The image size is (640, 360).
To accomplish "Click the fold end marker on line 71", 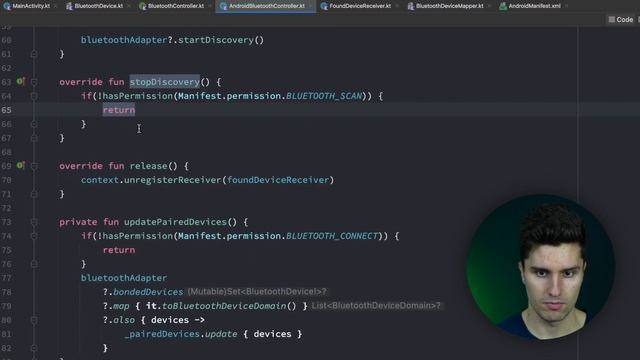I will pyautogui.click(x=34, y=194).
